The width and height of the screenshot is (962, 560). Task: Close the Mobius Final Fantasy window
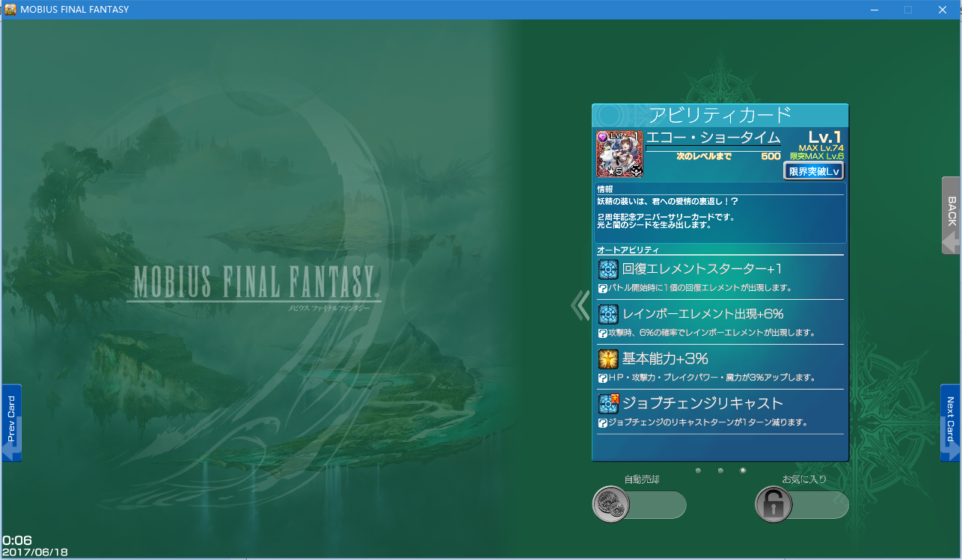pos(943,10)
